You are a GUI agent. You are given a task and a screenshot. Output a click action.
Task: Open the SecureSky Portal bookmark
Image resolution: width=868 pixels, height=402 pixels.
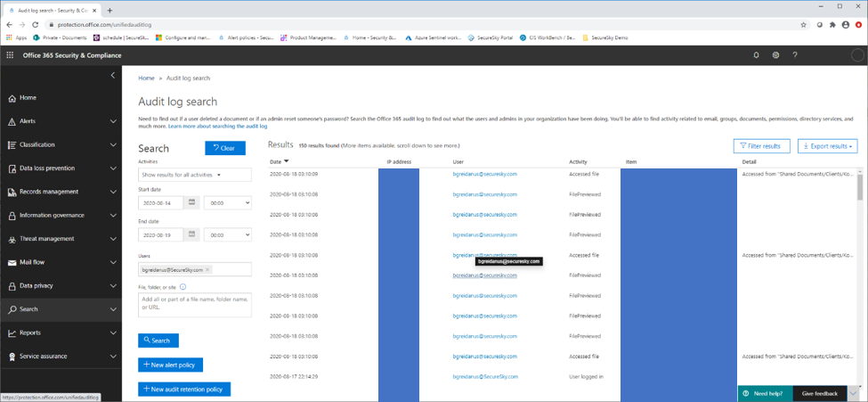click(x=491, y=37)
